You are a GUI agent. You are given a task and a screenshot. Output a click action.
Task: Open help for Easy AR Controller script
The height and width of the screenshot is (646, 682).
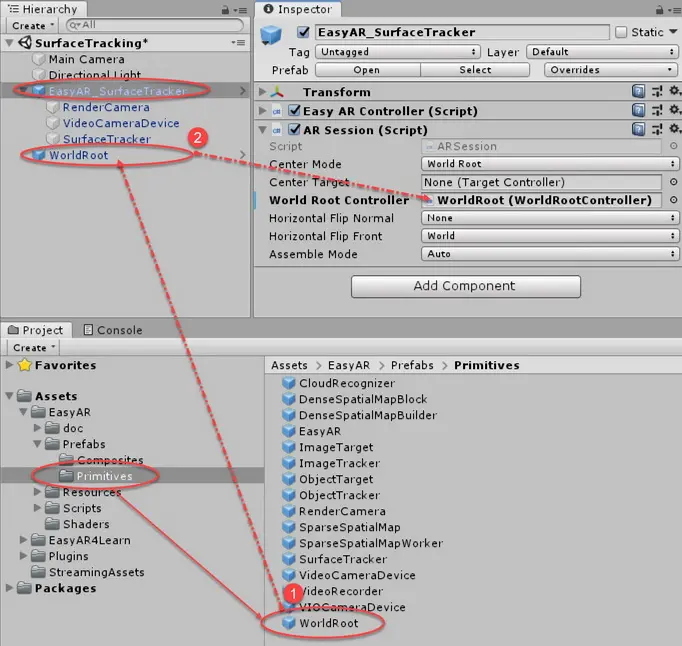[x=638, y=110]
